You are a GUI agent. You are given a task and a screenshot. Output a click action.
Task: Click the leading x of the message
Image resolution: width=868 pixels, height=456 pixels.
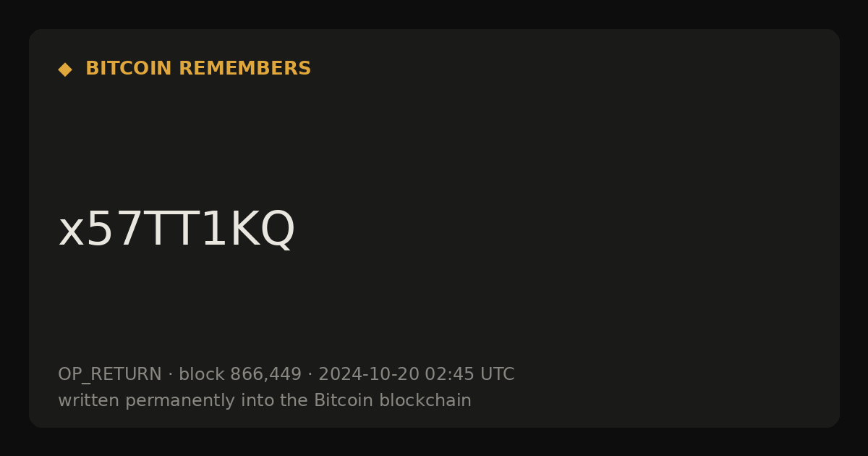coord(71,234)
